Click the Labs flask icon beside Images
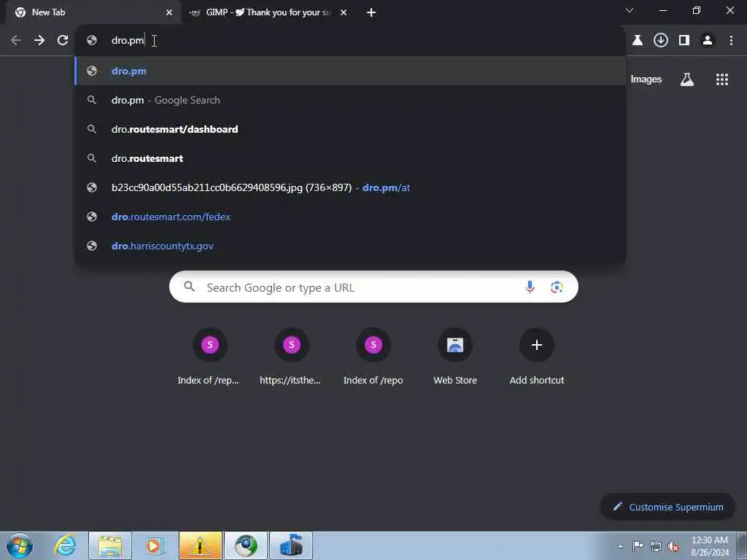 click(x=686, y=79)
